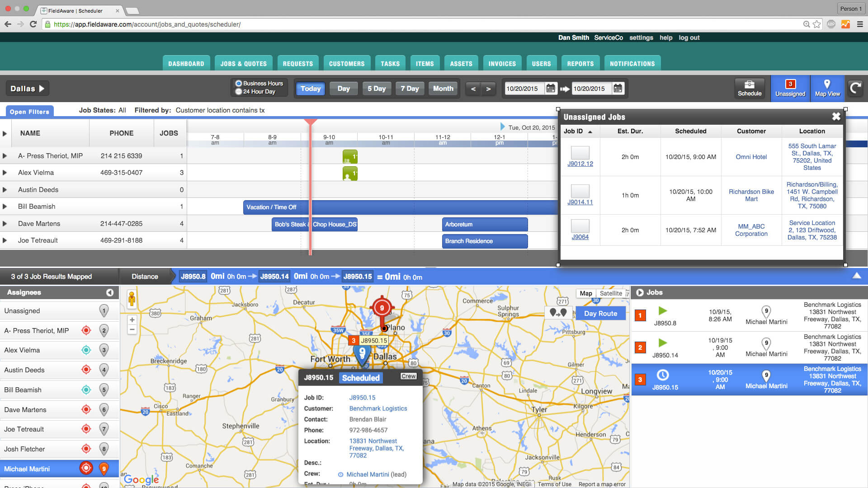Click the Open Filters button
The height and width of the screenshot is (488, 868).
click(x=29, y=112)
